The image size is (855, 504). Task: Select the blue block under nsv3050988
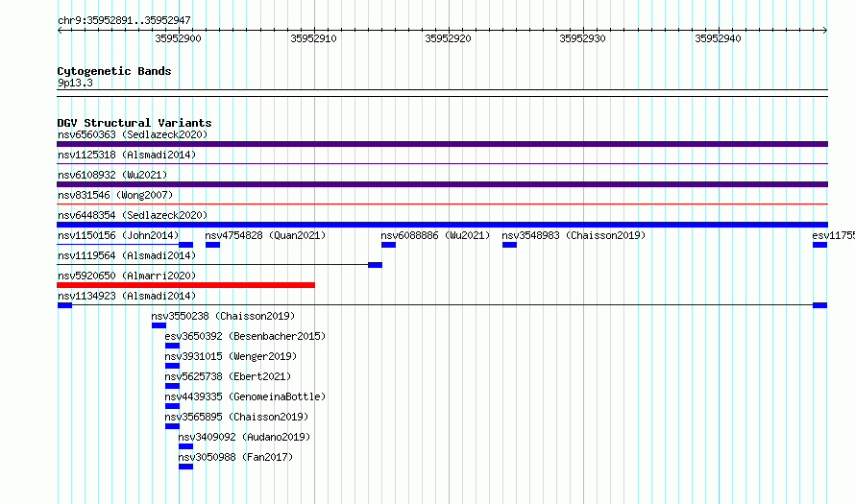[x=186, y=467]
